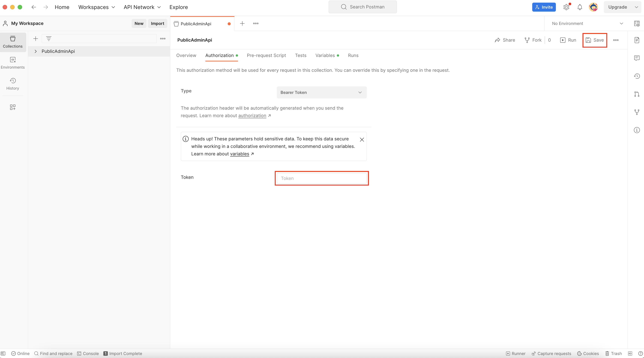The image size is (644, 358).
Task: Open the settings gear icon
Action: pos(566,7)
